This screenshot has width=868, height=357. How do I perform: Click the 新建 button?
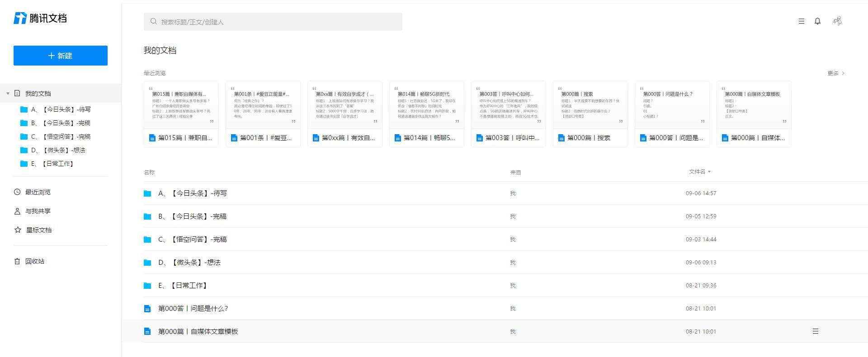pyautogui.click(x=61, y=56)
